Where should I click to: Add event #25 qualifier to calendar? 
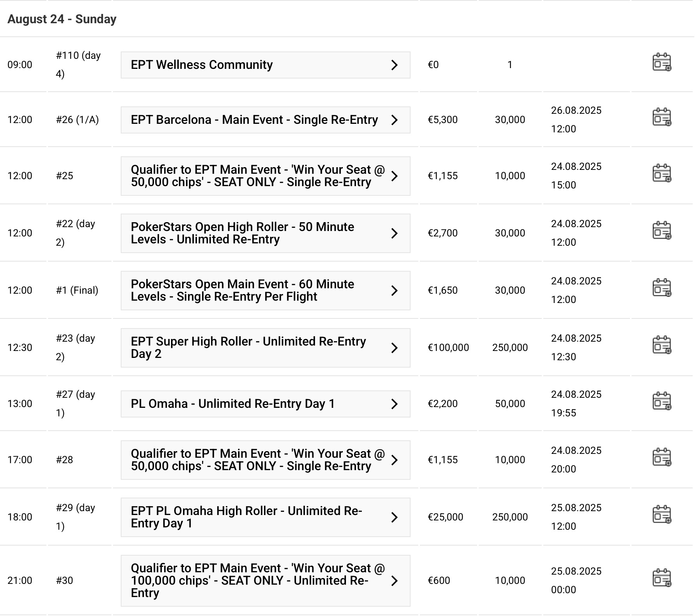pos(662,173)
